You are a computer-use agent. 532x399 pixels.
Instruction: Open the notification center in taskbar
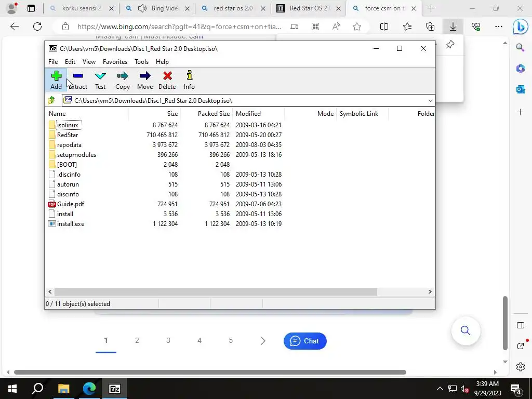516,389
